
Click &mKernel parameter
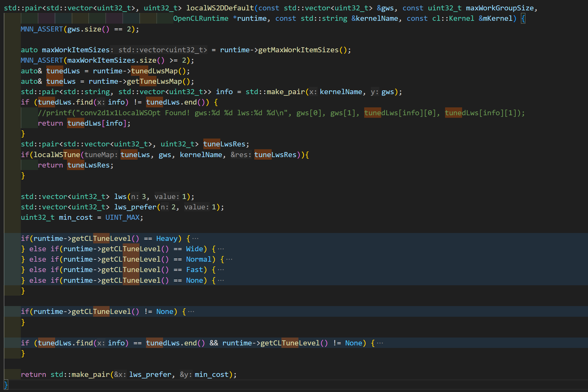[495, 18]
